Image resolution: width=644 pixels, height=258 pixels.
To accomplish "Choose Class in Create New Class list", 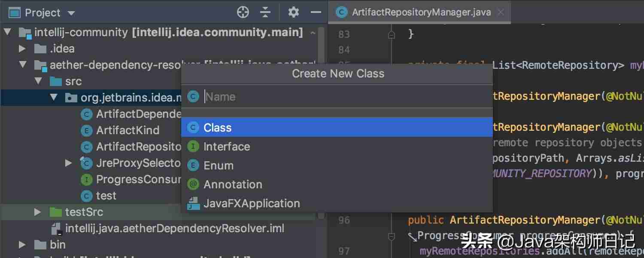I will click(337, 128).
